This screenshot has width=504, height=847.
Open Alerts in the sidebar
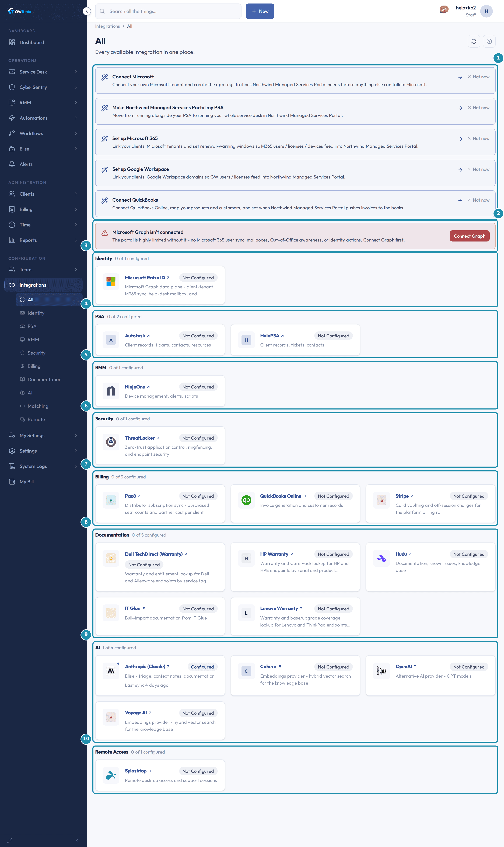[x=43, y=164]
